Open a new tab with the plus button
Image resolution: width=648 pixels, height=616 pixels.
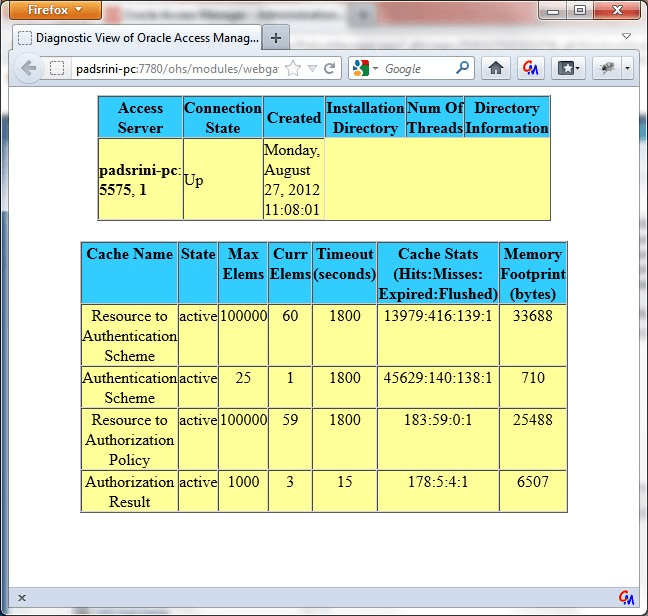[276, 38]
